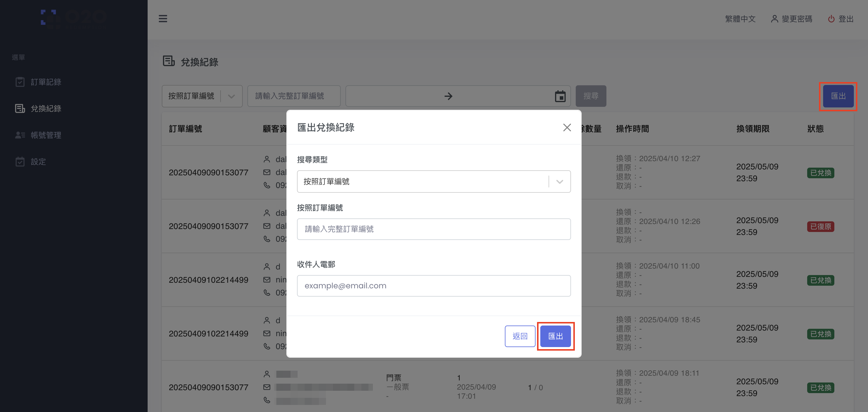This screenshot has height=412, width=868.
Task: Expand the dialog's 搜尋類型 dropdown
Action: click(x=434, y=182)
